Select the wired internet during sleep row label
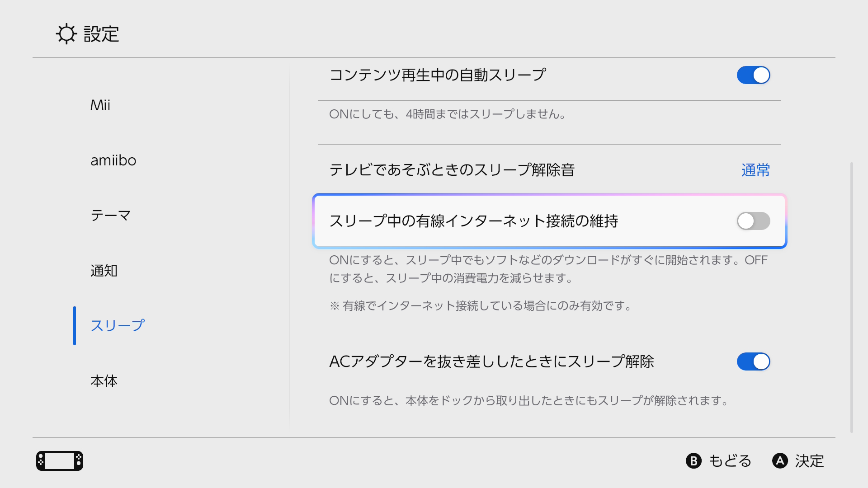868x488 pixels. (474, 221)
